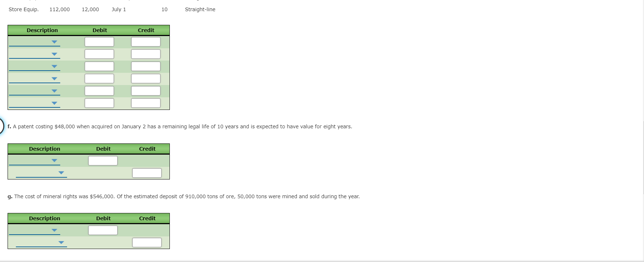This screenshot has height=262, width=644.
Task: Open the first account dropdown in the top table
Action: point(54,42)
